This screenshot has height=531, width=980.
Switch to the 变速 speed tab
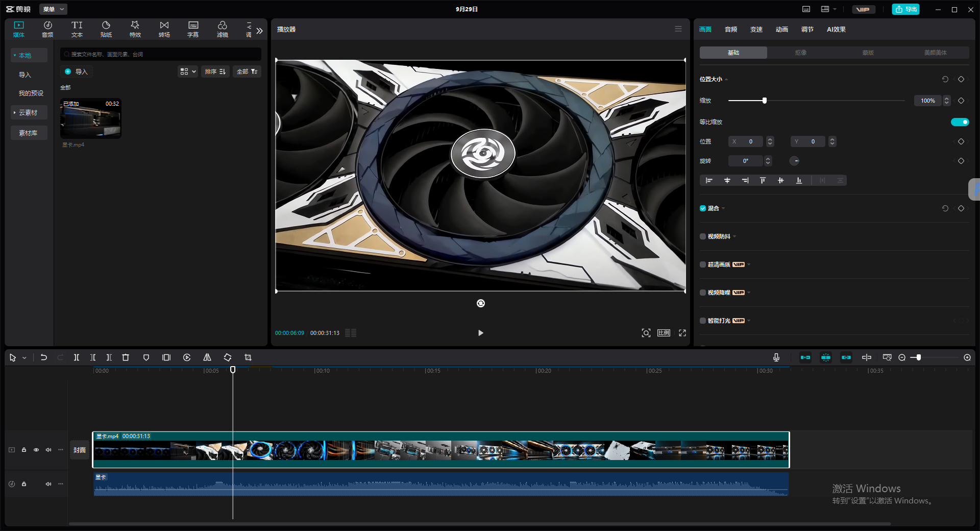point(756,30)
